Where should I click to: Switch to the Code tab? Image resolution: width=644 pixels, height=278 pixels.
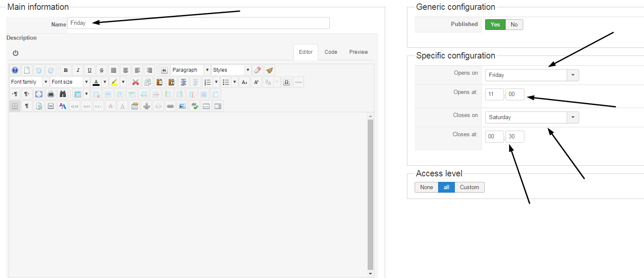click(x=331, y=52)
